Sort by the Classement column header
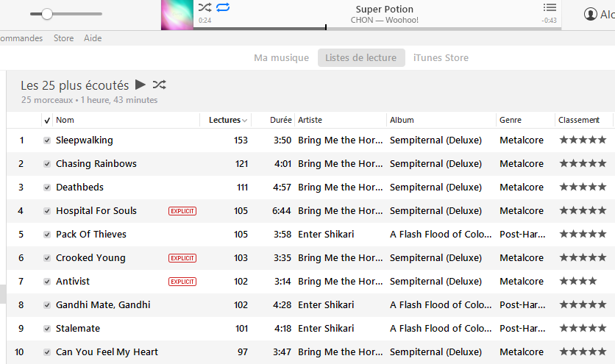Viewport: 615px width, 364px height. [x=579, y=120]
